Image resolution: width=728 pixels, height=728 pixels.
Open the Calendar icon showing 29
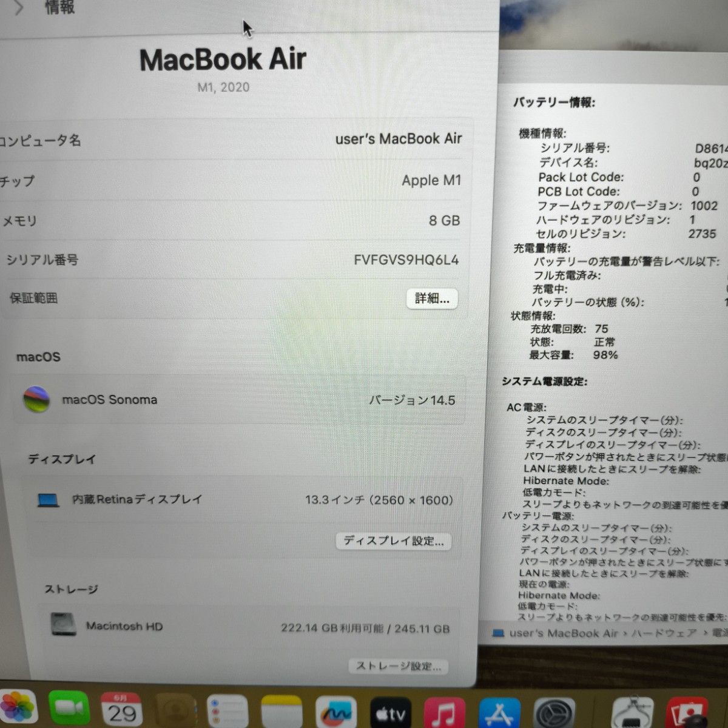(x=121, y=710)
